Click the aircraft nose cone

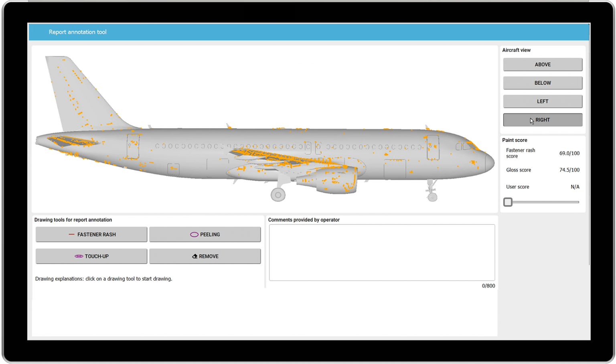489,163
